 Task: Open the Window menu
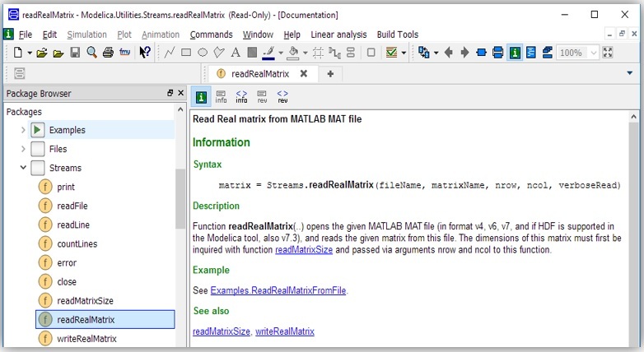click(x=258, y=35)
